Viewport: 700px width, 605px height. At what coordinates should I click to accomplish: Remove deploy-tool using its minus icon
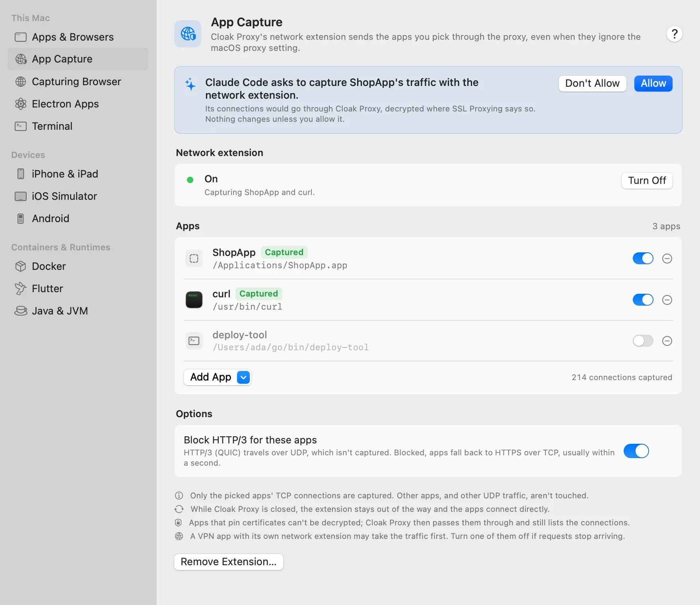click(667, 341)
